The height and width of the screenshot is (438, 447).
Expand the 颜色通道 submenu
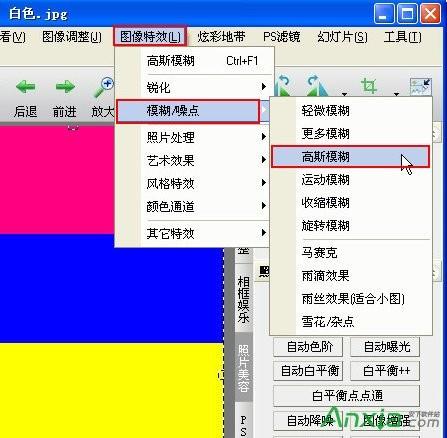click(193, 206)
